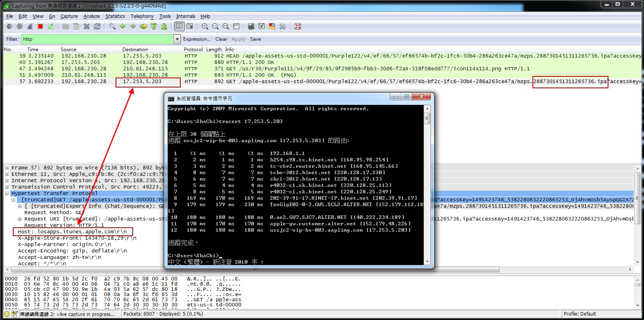Image resolution: width=644 pixels, height=320 pixels.
Task: Reset text zoom to normal size
Action: pyautogui.click(x=226, y=26)
